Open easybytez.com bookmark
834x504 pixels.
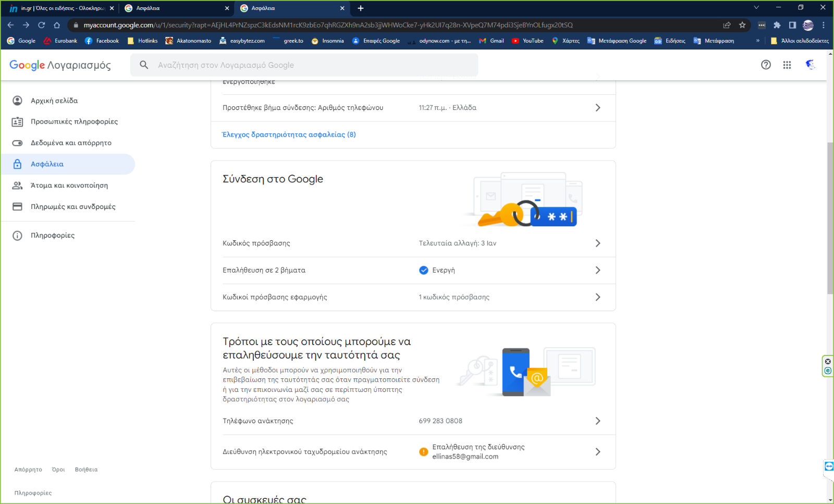pyautogui.click(x=242, y=41)
